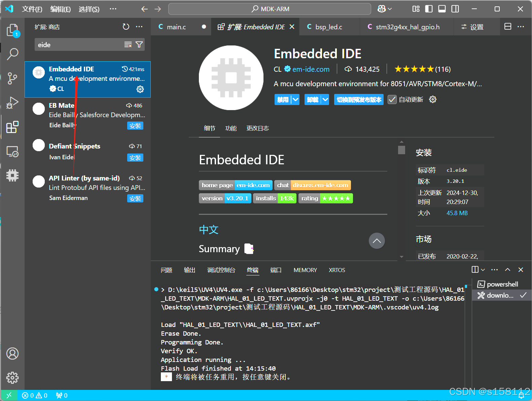
Task: Open the Embedded IDE chip view
Action: 12,175
